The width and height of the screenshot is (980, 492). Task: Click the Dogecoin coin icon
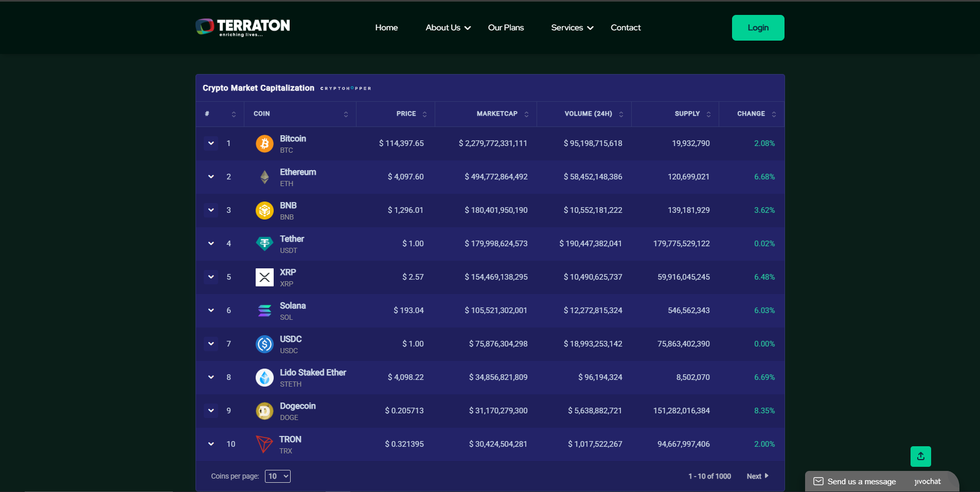pos(264,411)
